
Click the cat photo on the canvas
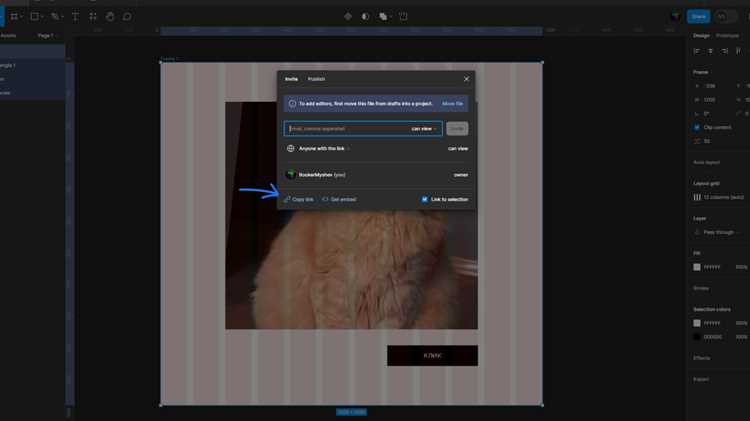pyautogui.click(x=352, y=269)
